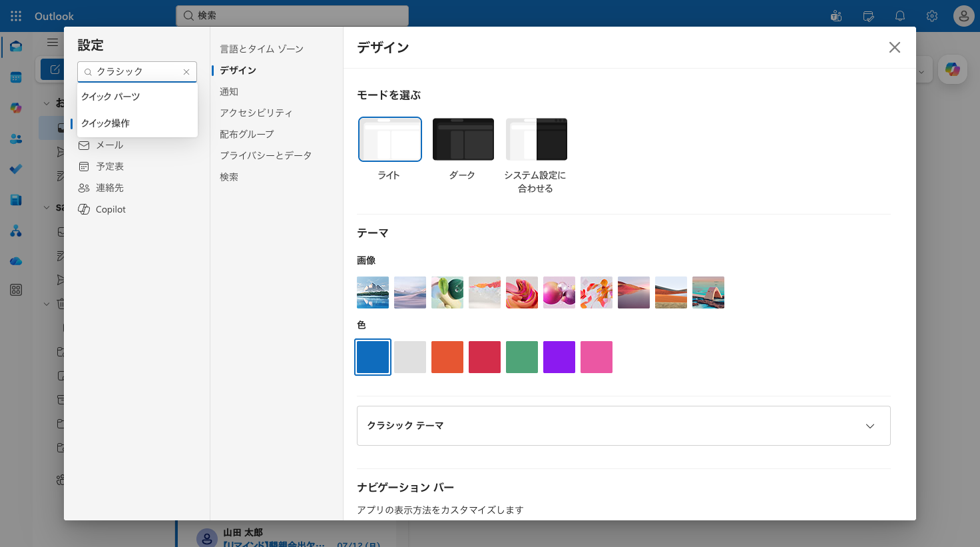Open the My Day icon in header

868,16
